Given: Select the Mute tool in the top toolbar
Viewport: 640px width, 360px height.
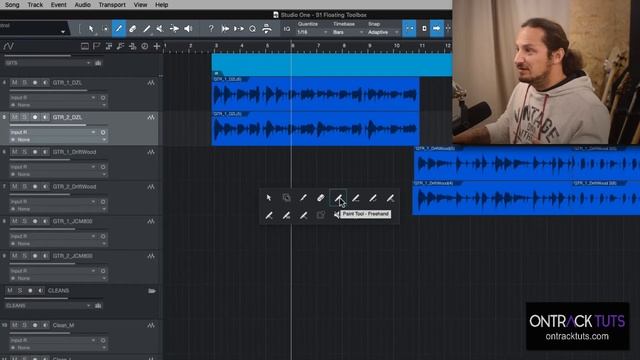Looking at the screenshot, I should pyautogui.click(x=160, y=29).
